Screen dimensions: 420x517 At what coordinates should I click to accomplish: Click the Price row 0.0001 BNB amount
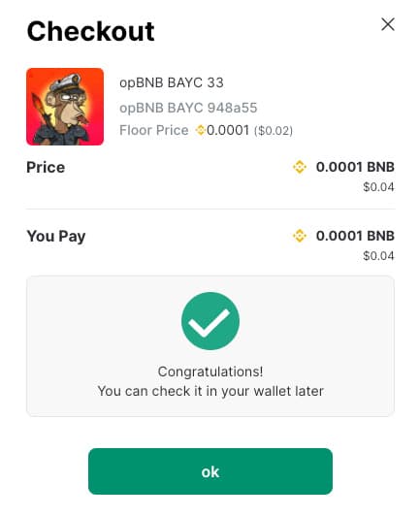pos(355,167)
